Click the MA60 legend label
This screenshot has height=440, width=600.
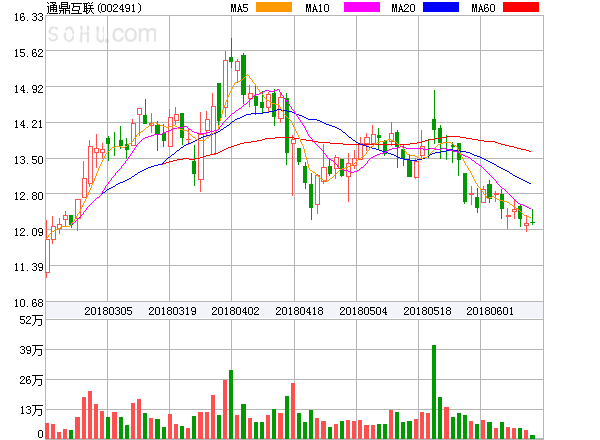(x=483, y=8)
